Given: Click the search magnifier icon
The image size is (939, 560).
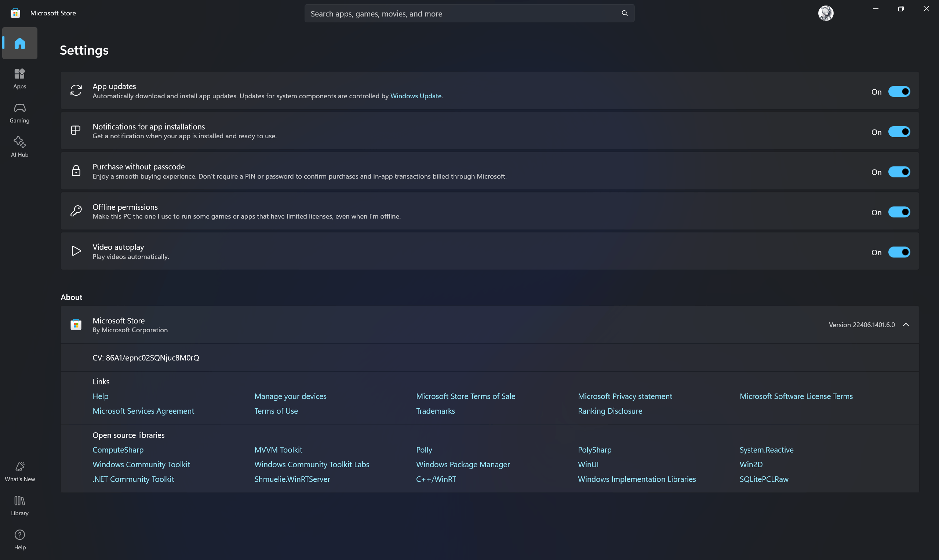Looking at the screenshot, I should coord(625,14).
